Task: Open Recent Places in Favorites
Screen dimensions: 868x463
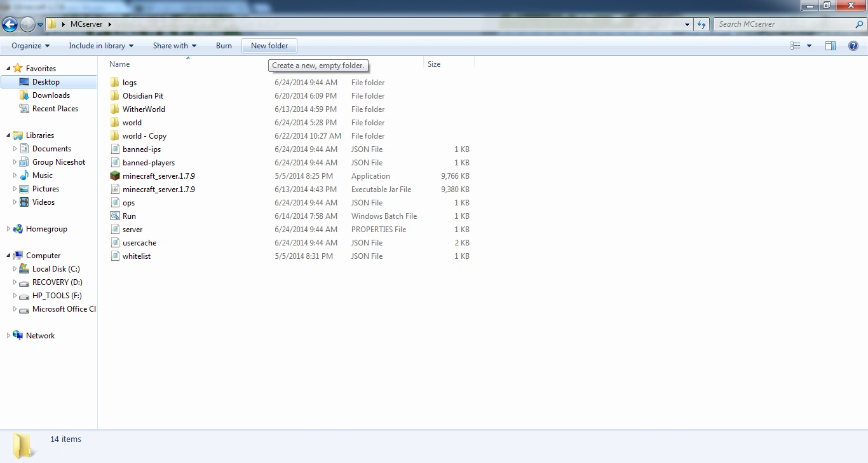Action: coord(55,109)
